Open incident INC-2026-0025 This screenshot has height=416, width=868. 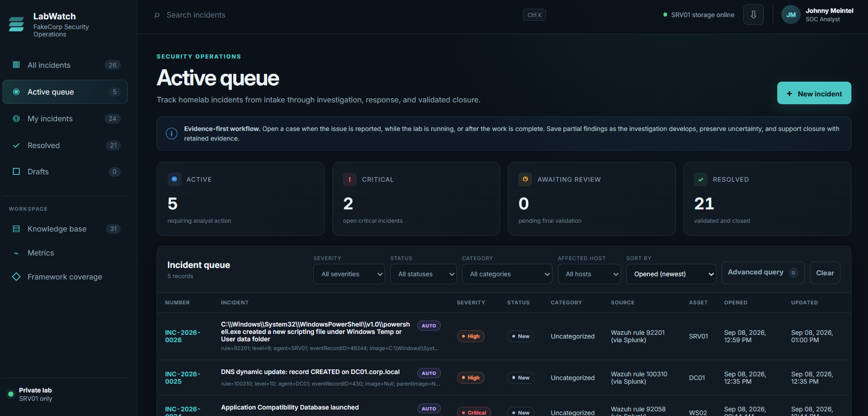tap(183, 378)
